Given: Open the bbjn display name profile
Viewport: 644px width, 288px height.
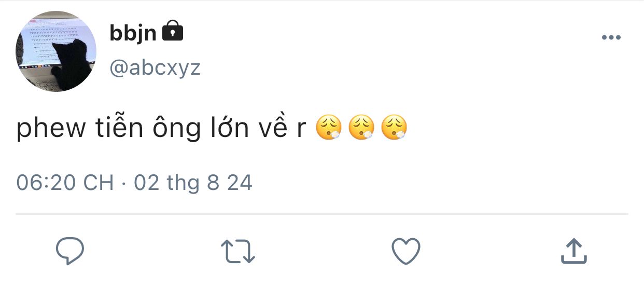Looking at the screenshot, I should (133, 33).
